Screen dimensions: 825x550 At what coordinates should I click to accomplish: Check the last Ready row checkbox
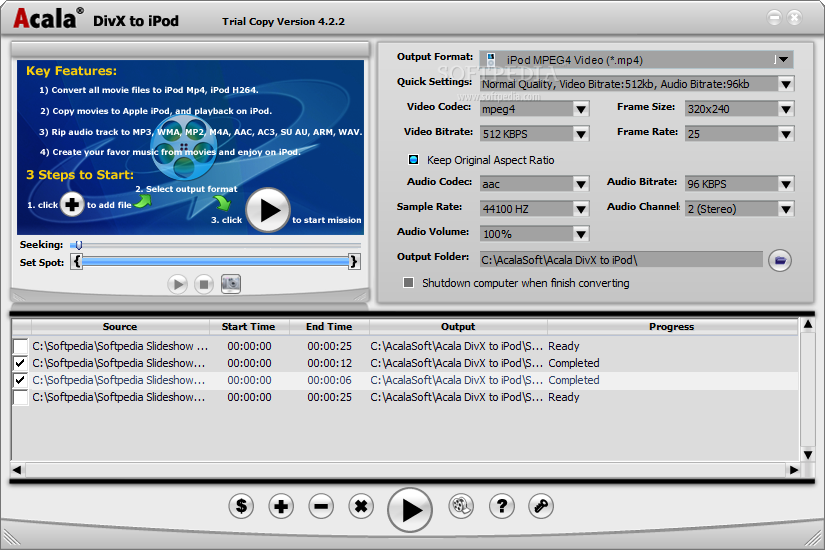[21, 397]
